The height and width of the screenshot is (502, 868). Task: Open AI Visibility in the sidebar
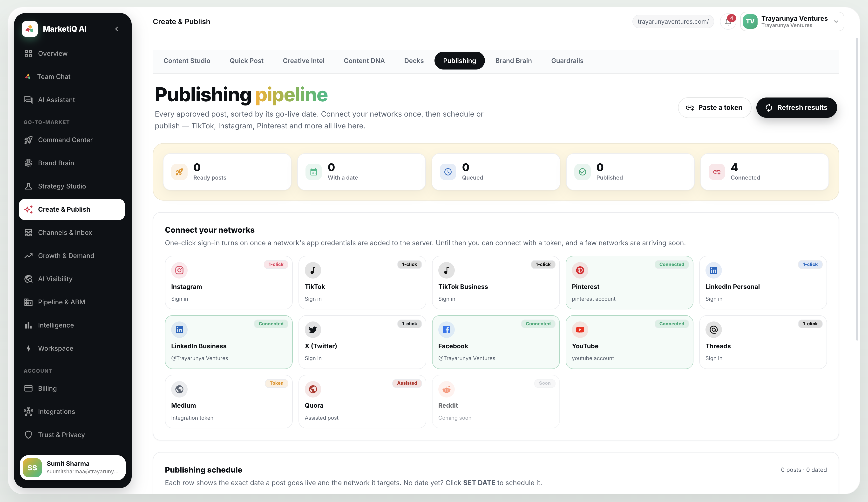(72, 279)
